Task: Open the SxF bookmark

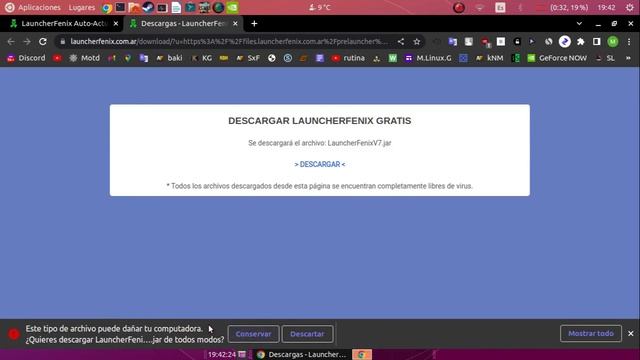Action: (248, 58)
